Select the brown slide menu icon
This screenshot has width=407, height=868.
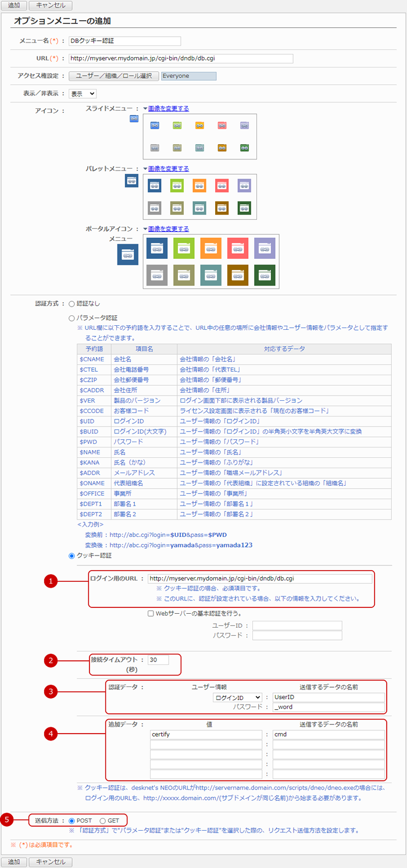coord(222,148)
